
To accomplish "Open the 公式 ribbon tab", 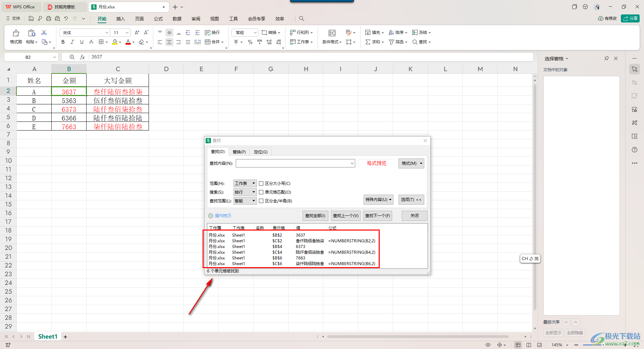I will click(158, 19).
